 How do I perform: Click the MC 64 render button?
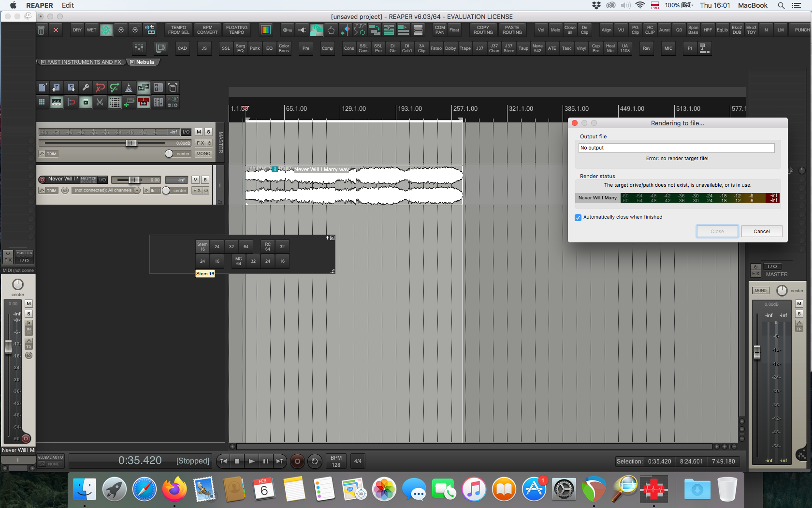pos(239,261)
